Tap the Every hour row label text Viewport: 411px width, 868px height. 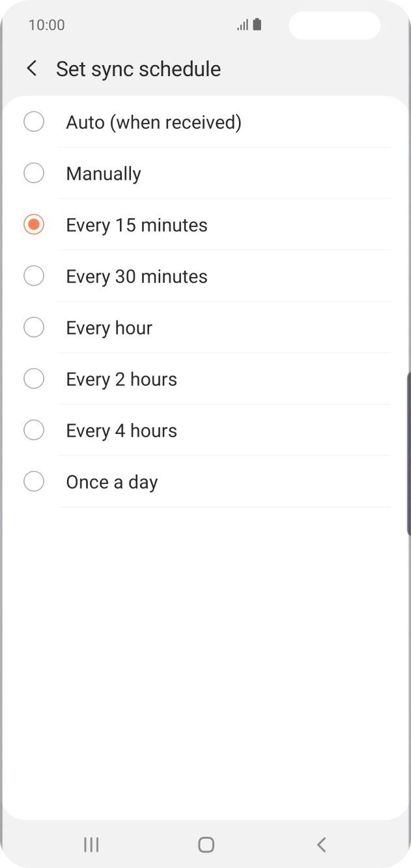coord(109,327)
